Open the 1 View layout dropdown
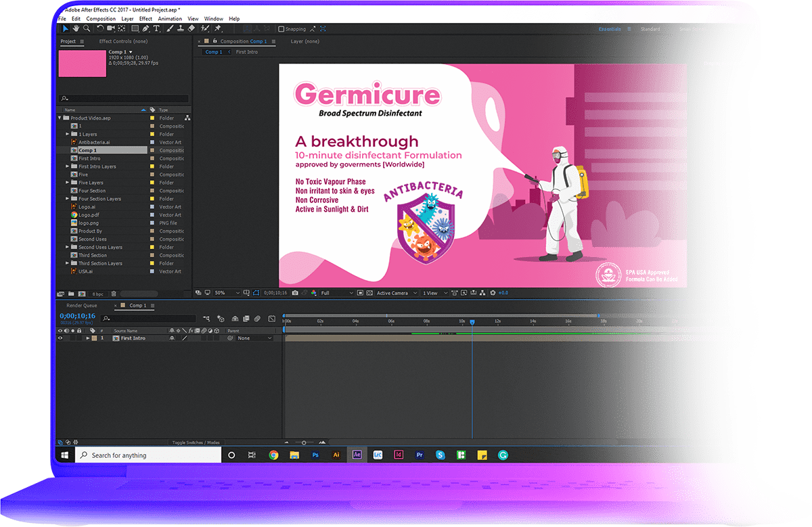The width and height of the screenshot is (812, 527). tap(433, 293)
